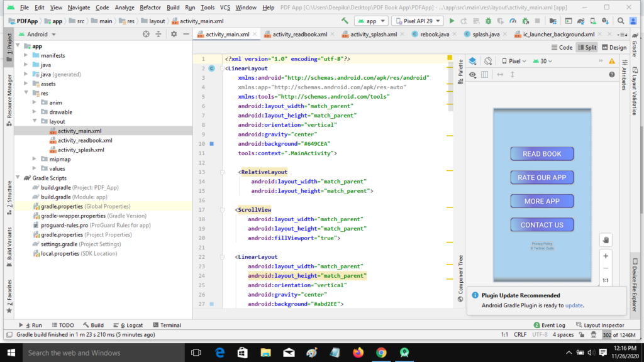Viewport: 644px width, 362px height.
Task: Click CONTACT US button in preview
Action: coord(541,225)
